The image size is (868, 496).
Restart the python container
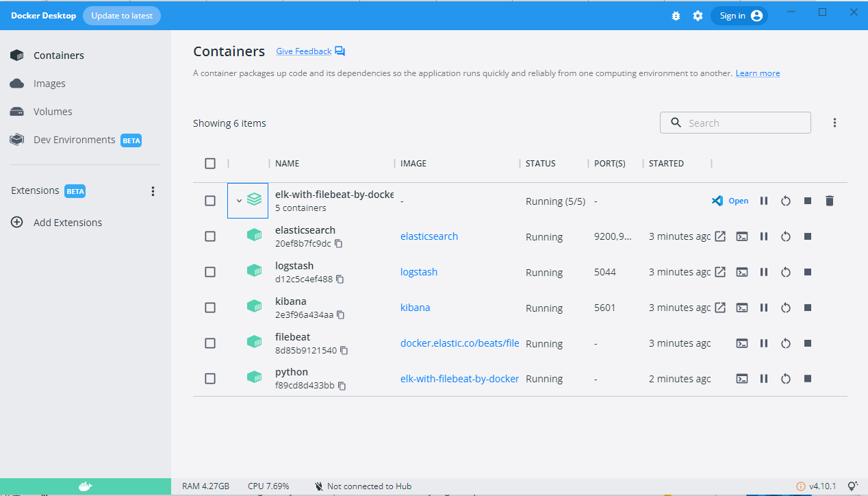786,379
